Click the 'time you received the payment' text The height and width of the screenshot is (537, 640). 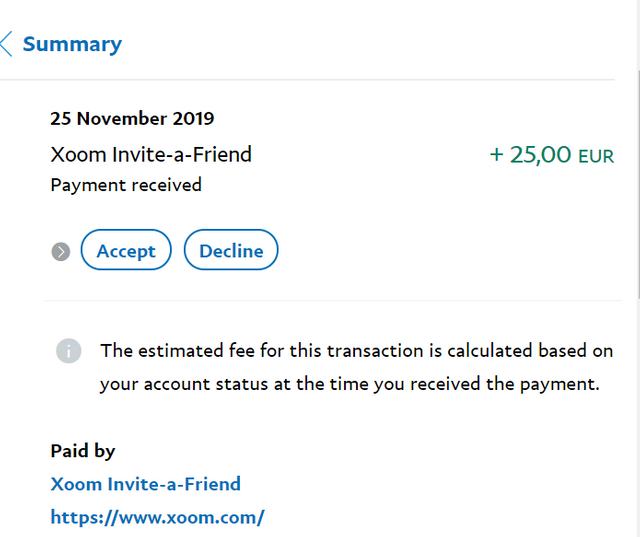pyautogui.click(x=464, y=384)
